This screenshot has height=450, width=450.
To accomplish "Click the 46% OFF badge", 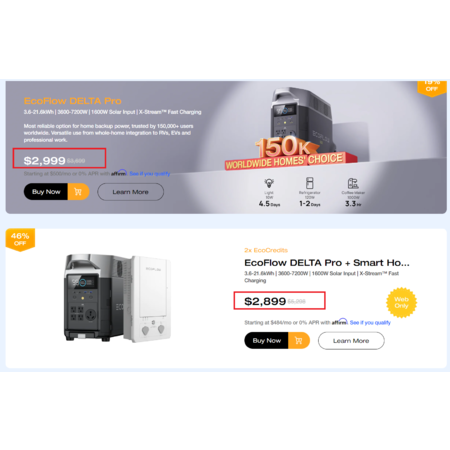I will pyautogui.click(x=20, y=239).
